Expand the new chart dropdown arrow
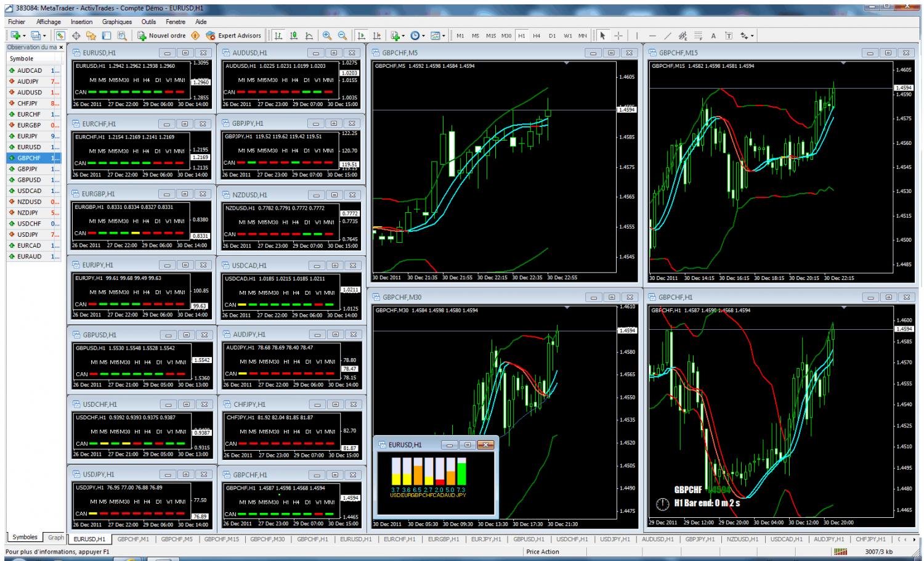The height and width of the screenshot is (561, 924). pos(24,36)
